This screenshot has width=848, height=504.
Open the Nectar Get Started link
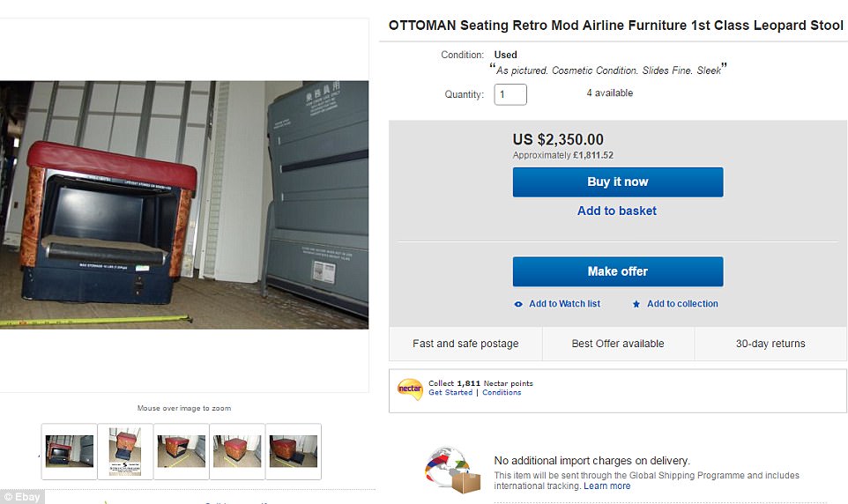pyautogui.click(x=450, y=393)
